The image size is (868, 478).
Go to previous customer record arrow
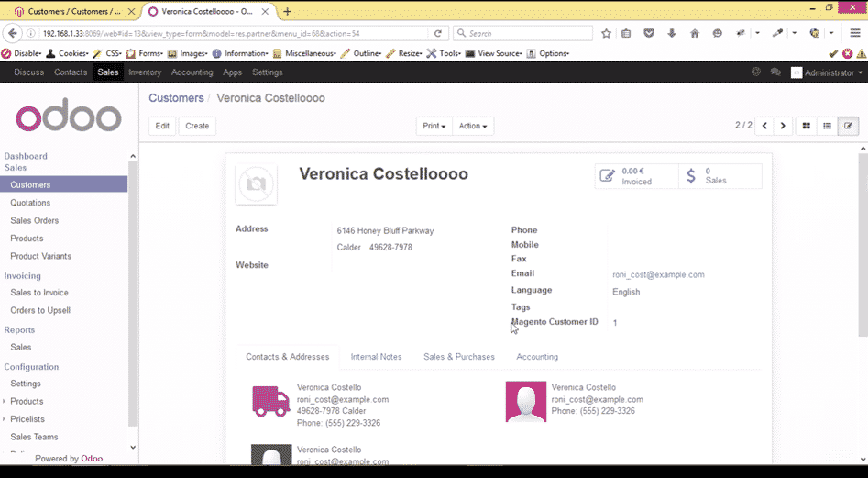coord(764,126)
